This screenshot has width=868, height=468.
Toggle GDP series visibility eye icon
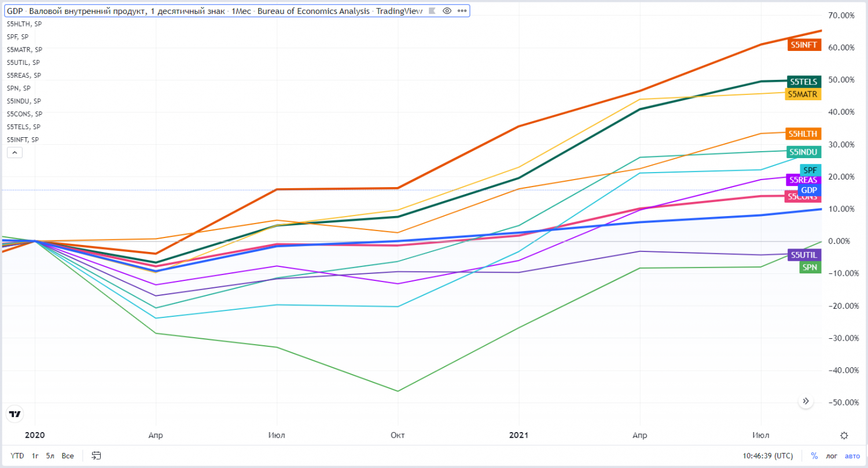click(447, 11)
